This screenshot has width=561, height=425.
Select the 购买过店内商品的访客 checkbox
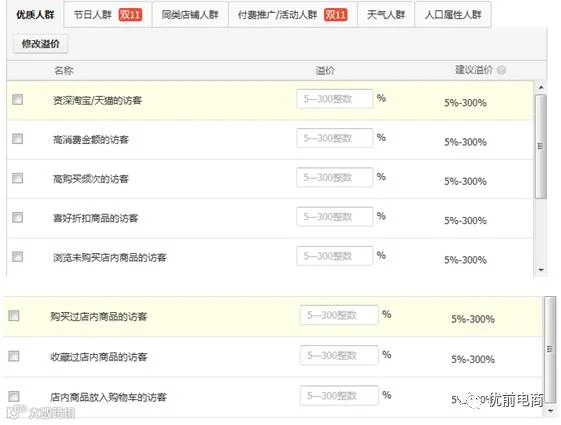(14, 316)
